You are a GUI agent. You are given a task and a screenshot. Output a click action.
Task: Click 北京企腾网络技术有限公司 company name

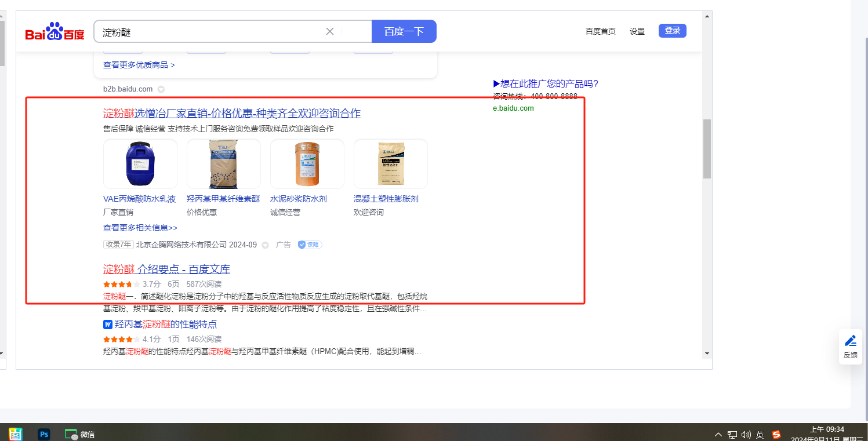[181, 245]
